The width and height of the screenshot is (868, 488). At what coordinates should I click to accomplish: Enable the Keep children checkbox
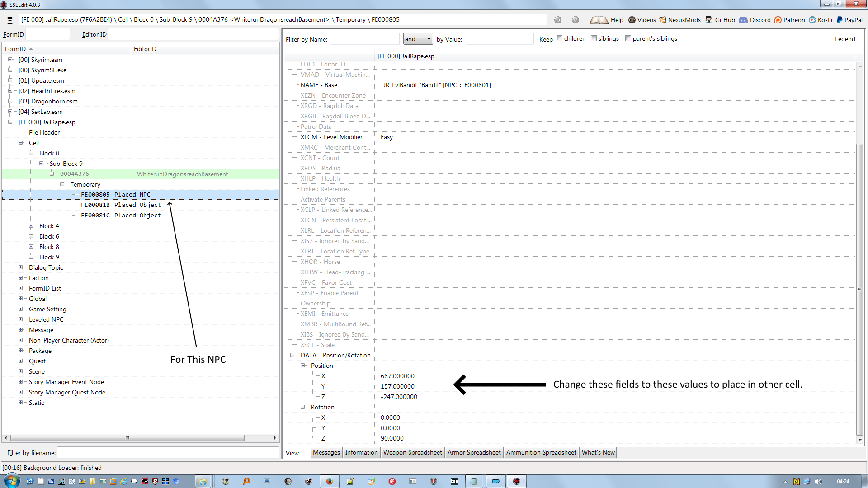tap(559, 38)
